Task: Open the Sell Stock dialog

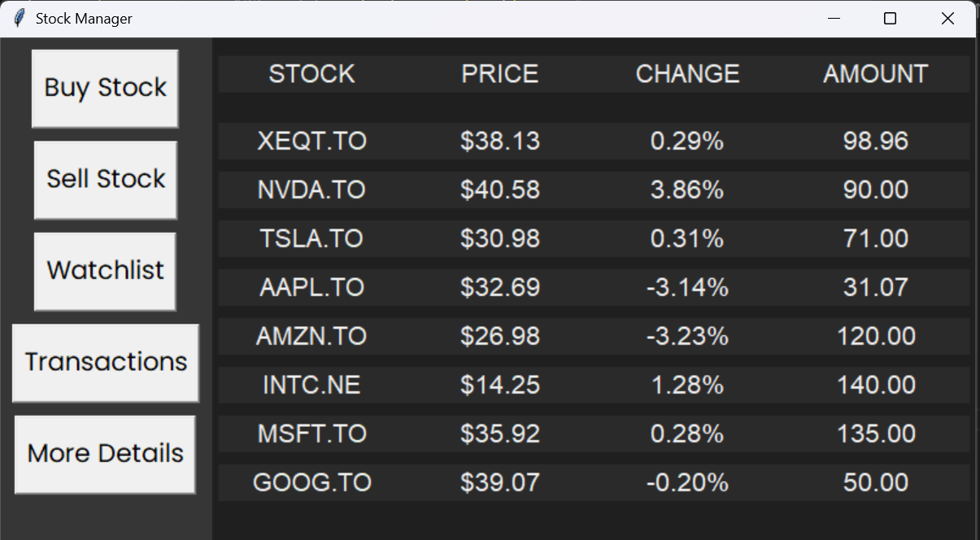Action: pyautogui.click(x=105, y=180)
